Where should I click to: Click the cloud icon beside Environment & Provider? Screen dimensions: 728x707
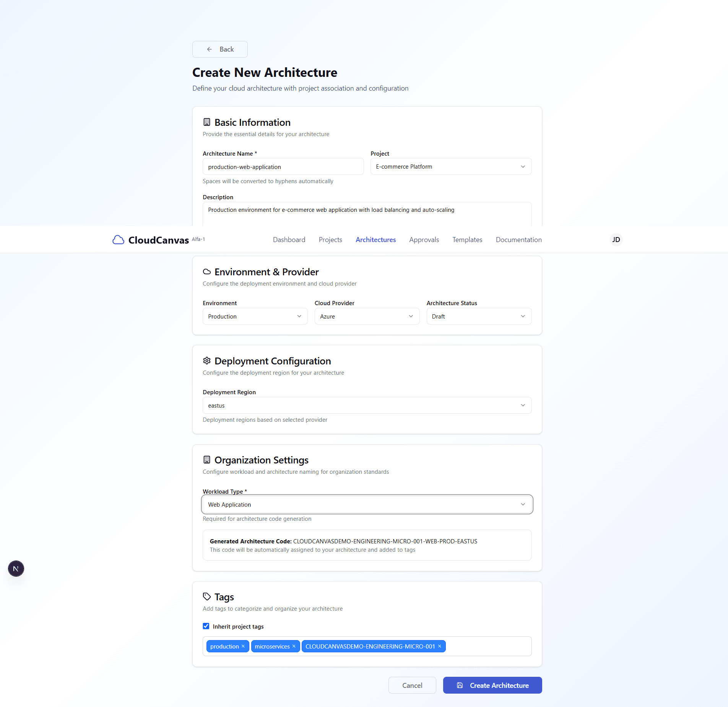207,271
